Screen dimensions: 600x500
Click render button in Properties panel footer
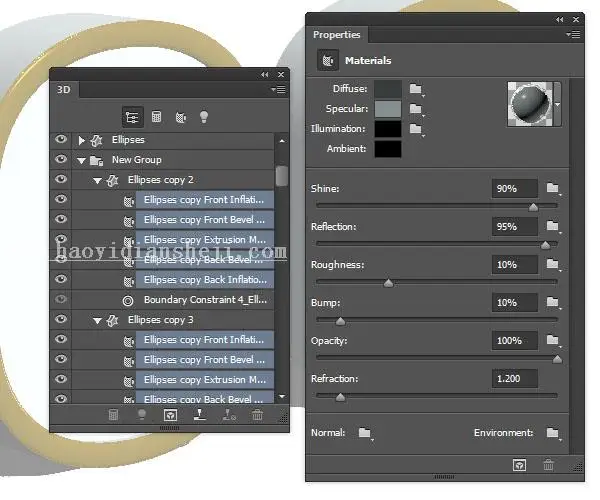coord(519,465)
